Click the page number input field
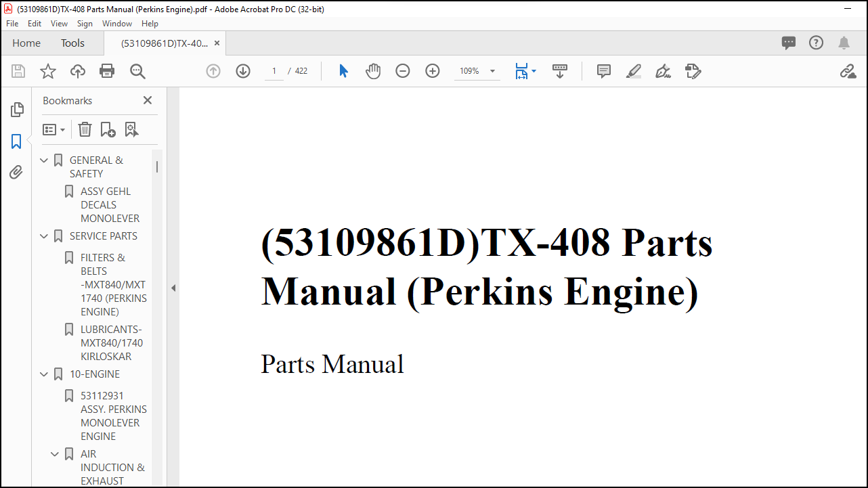This screenshot has height=488, width=868. [x=274, y=71]
